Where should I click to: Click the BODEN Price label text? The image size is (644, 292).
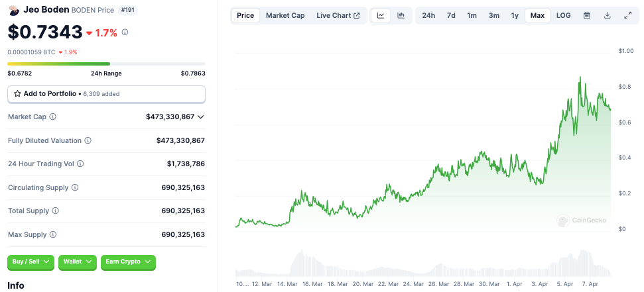[x=93, y=10]
